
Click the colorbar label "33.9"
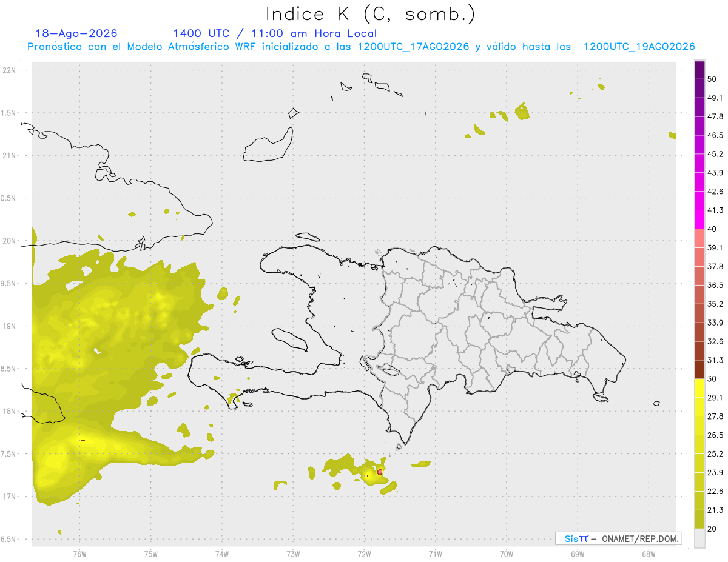pos(715,323)
